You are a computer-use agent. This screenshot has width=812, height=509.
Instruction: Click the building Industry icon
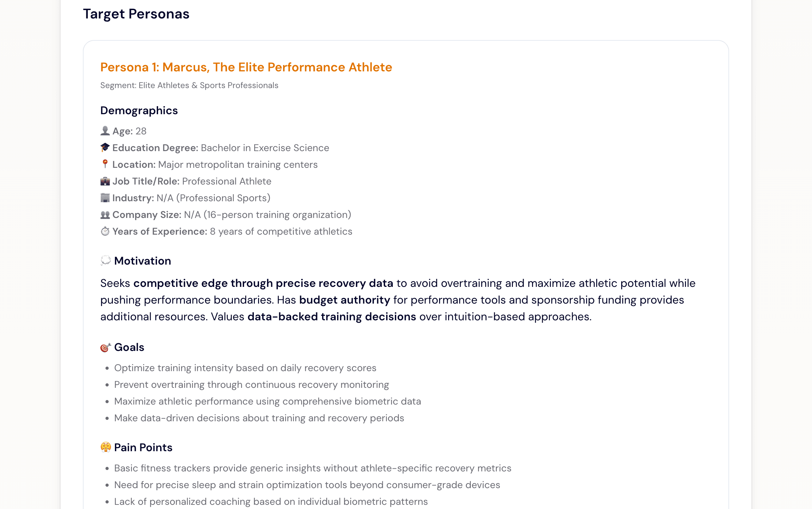coord(105,198)
